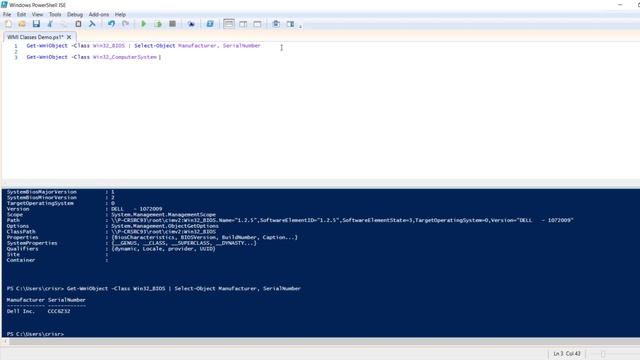Open the Tools menu

[x=55, y=14]
